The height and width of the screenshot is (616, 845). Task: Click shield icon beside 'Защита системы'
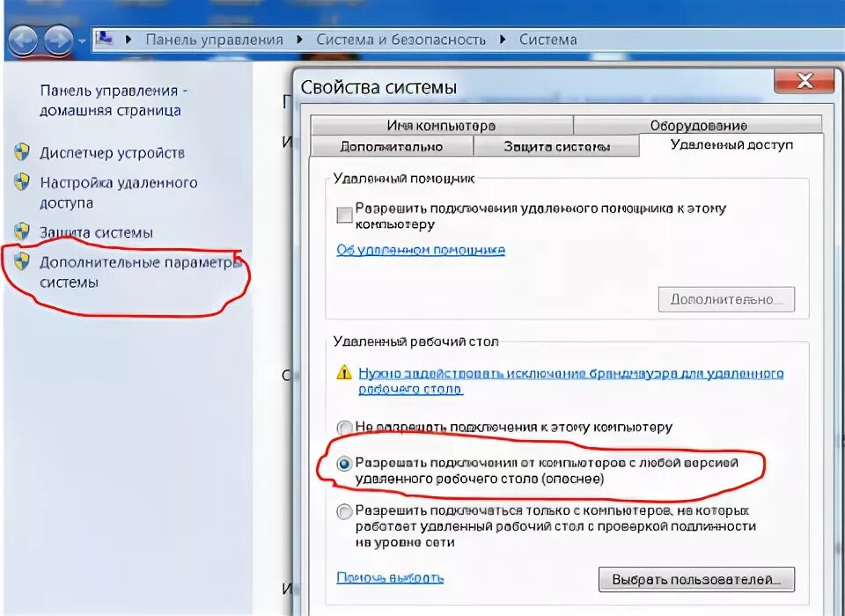[21, 232]
